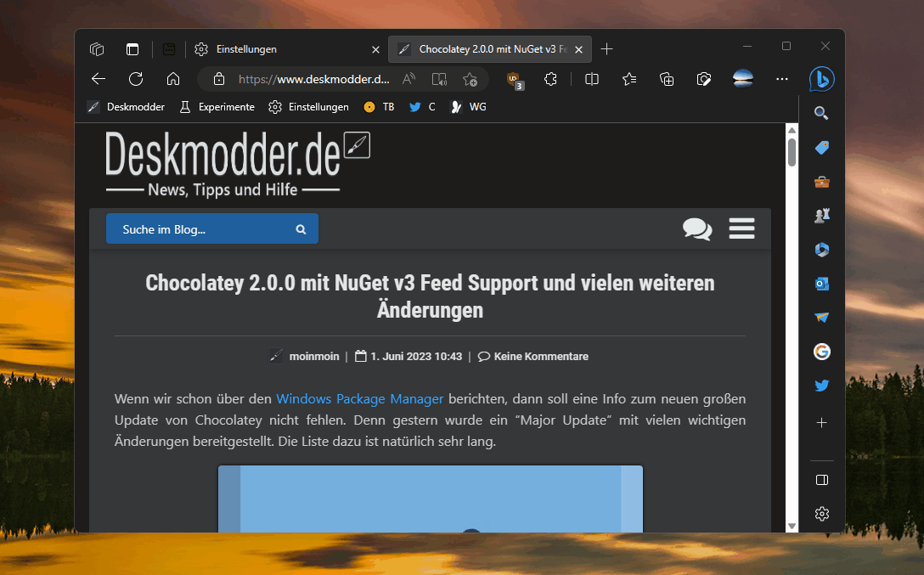The image size is (924, 575).
Task: Open the WG bookmark
Action: [x=469, y=107]
